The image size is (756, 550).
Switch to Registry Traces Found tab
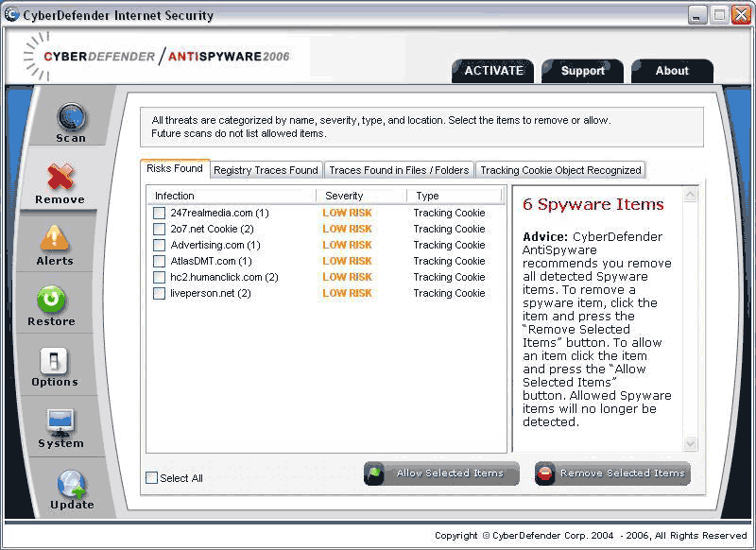click(x=266, y=170)
